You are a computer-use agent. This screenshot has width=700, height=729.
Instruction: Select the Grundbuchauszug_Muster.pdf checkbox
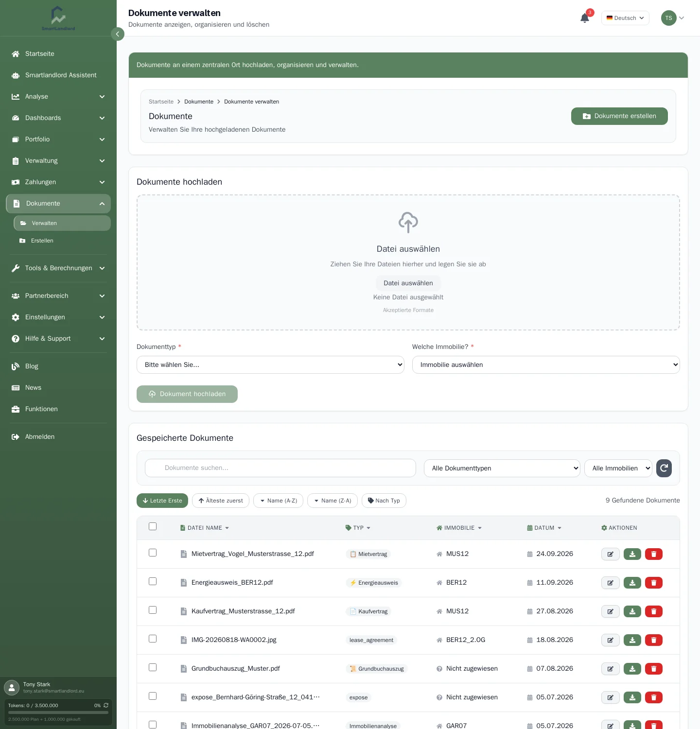point(153,667)
